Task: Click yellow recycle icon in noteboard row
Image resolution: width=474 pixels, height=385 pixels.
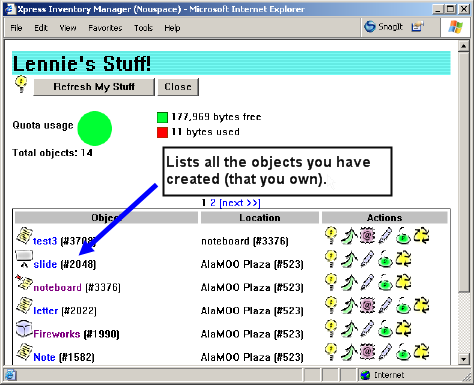Action: (x=403, y=282)
